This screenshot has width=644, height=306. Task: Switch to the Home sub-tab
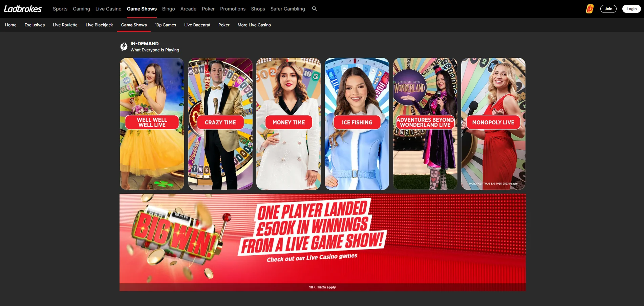(x=11, y=25)
